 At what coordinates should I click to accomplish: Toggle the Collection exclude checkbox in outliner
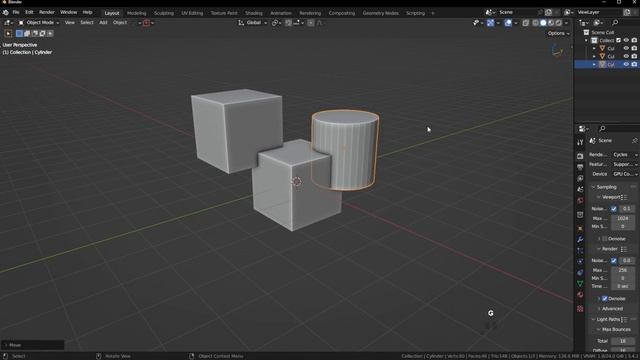(x=618, y=40)
